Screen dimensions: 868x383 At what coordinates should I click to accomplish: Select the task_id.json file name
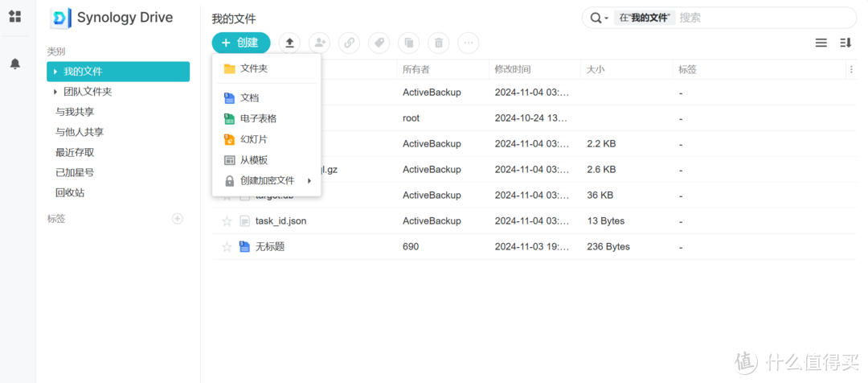click(x=280, y=221)
